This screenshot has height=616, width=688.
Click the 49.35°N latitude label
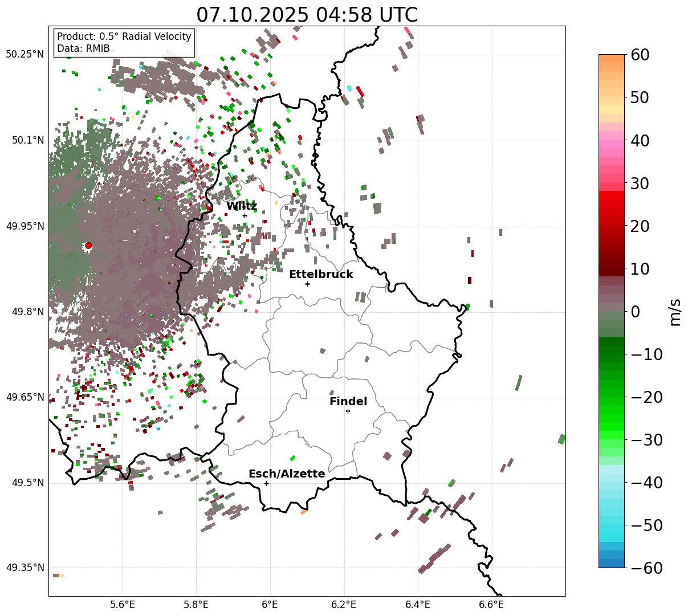click(25, 568)
